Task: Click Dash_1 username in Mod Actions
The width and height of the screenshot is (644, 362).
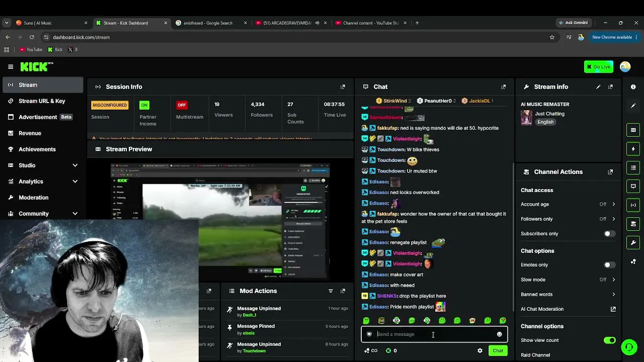Action: [x=250, y=315]
